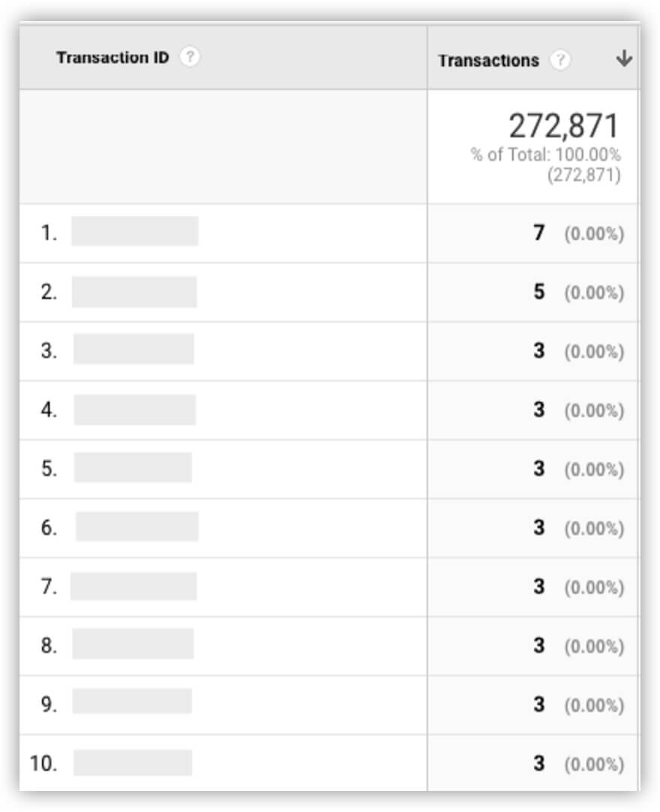Open the redacted transaction ID in row 10
Screen dimensions: 660x812
pos(133,762)
